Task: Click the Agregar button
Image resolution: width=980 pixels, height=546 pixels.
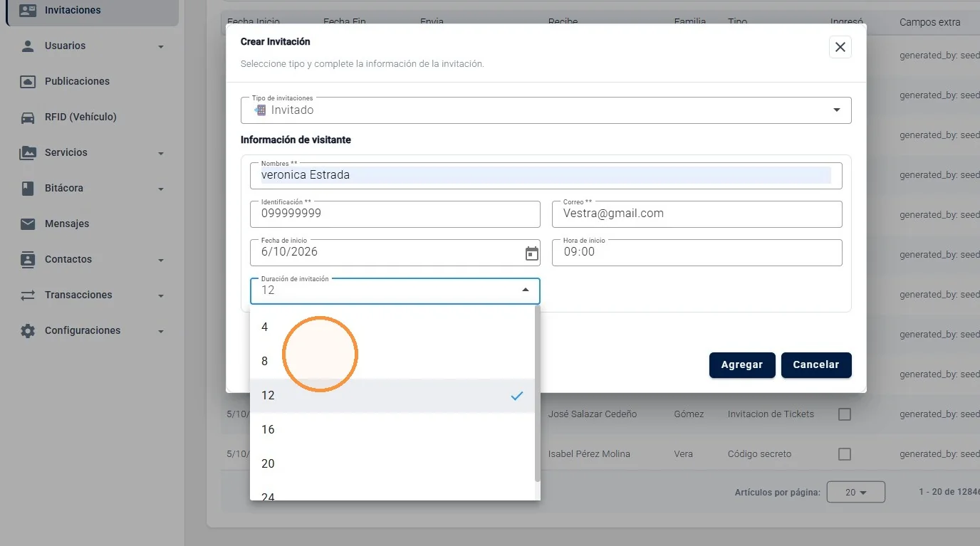Action: [742, 364]
